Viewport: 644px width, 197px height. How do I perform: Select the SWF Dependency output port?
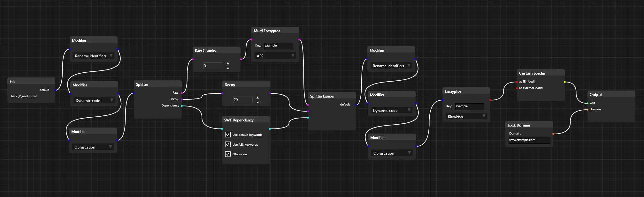270,129
